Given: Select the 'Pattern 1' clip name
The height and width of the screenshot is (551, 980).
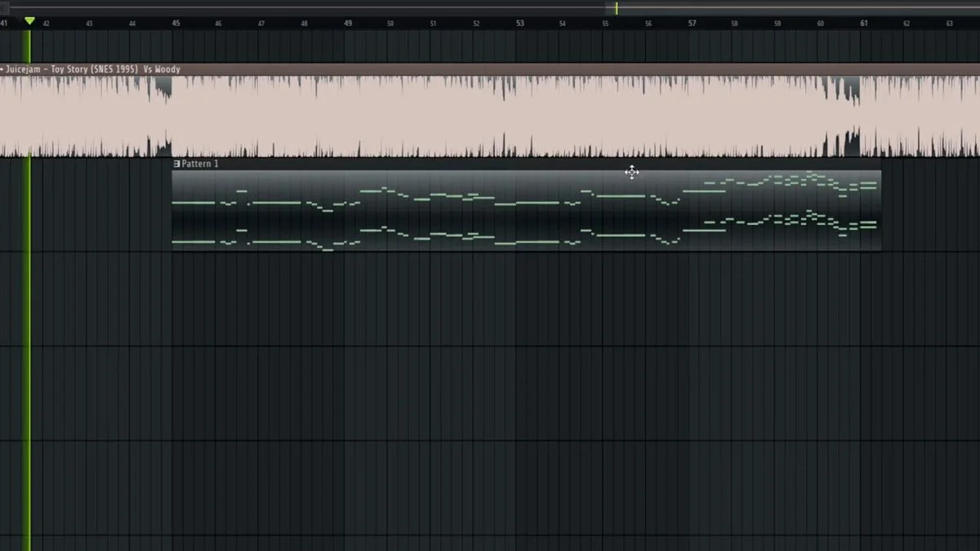Looking at the screenshot, I should [x=200, y=164].
